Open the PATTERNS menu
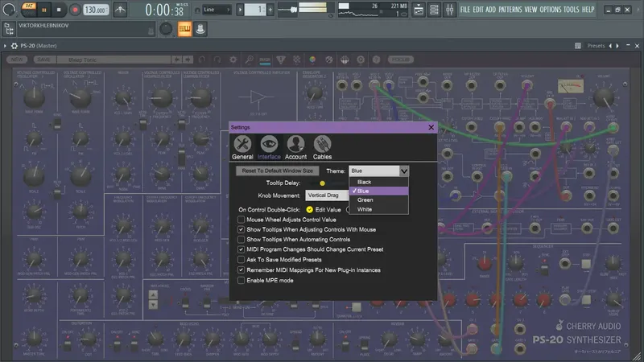The width and height of the screenshot is (644, 362). 509,10
